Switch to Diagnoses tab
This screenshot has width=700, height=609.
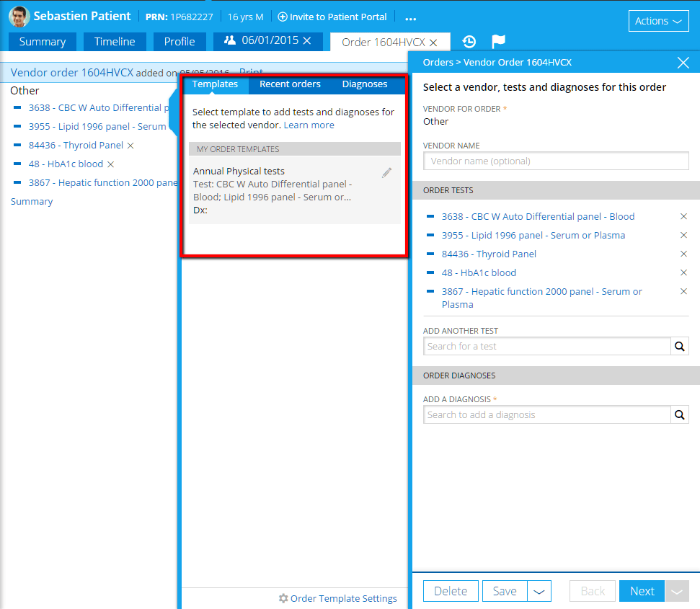pos(364,84)
